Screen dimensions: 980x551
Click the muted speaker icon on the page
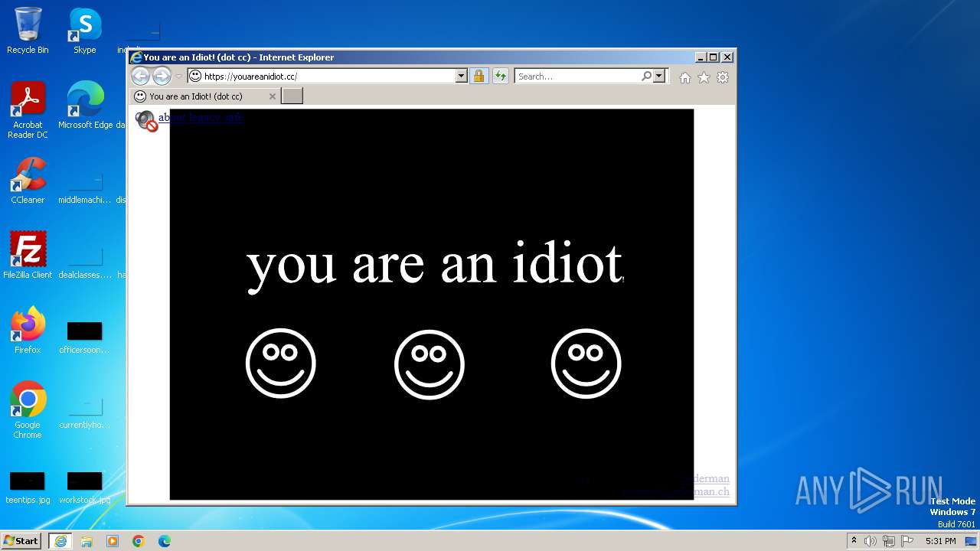[x=146, y=121]
